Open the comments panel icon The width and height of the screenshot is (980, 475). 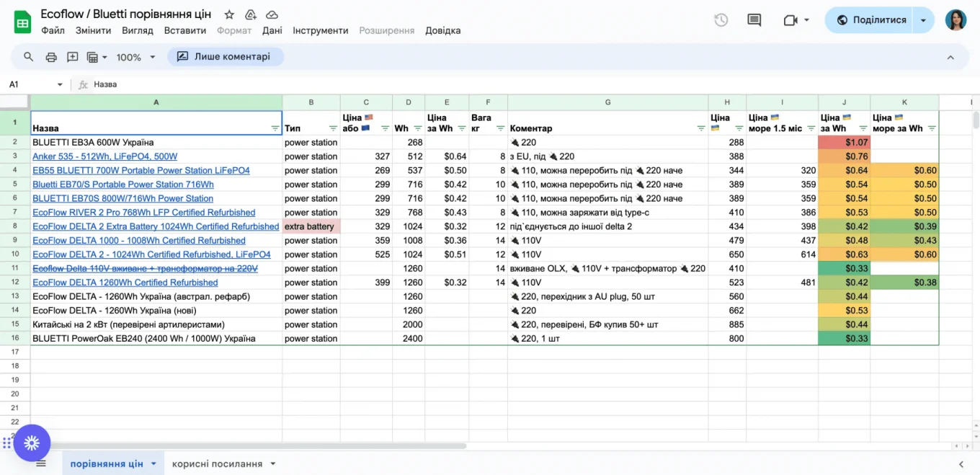(x=754, y=20)
